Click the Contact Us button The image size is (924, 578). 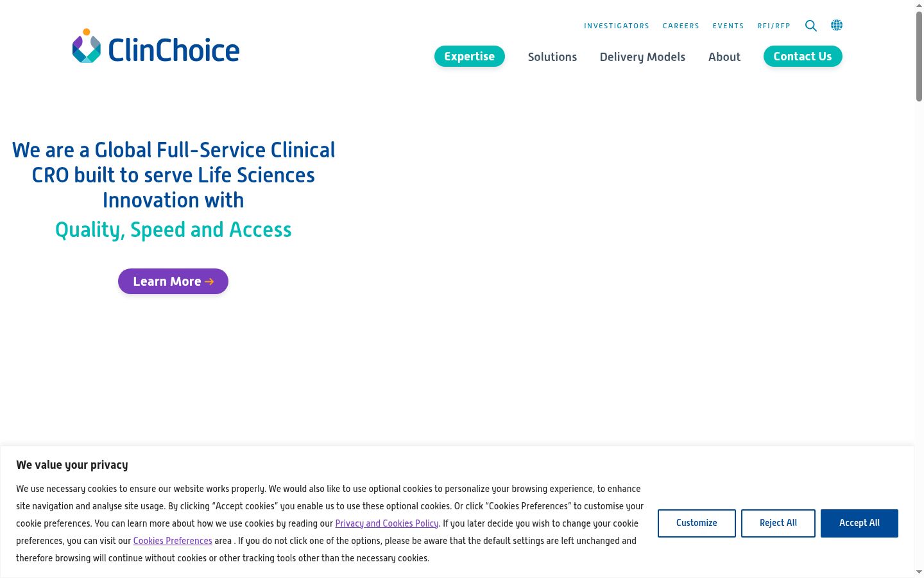[803, 57]
